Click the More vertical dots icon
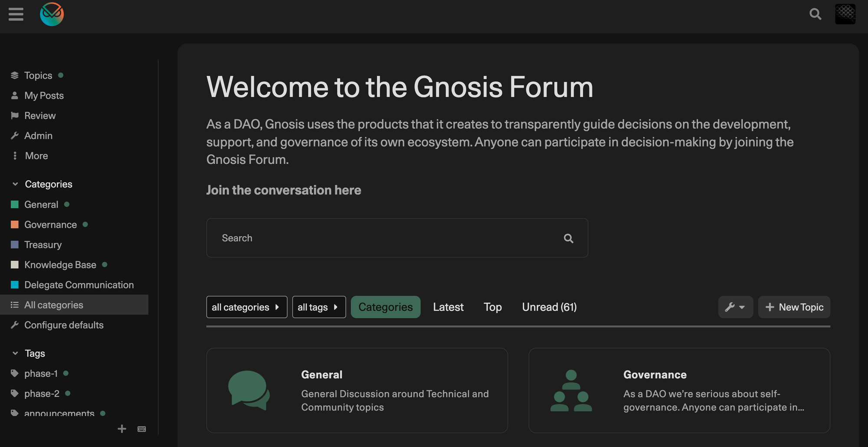This screenshot has height=447, width=868. click(15, 156)
